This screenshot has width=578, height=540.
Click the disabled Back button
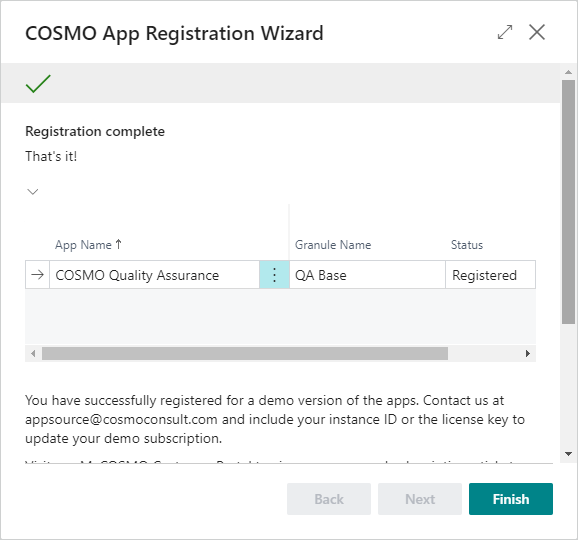pyautogui.click(x=329, y=499)
